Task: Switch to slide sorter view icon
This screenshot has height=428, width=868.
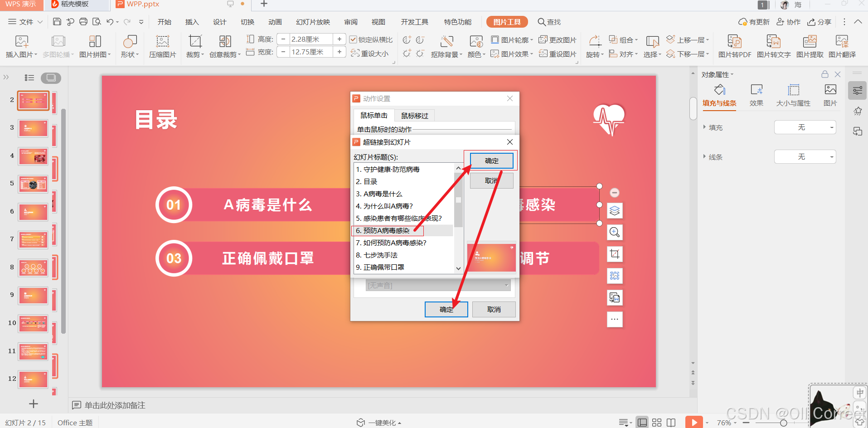Action: click(657, 423)
